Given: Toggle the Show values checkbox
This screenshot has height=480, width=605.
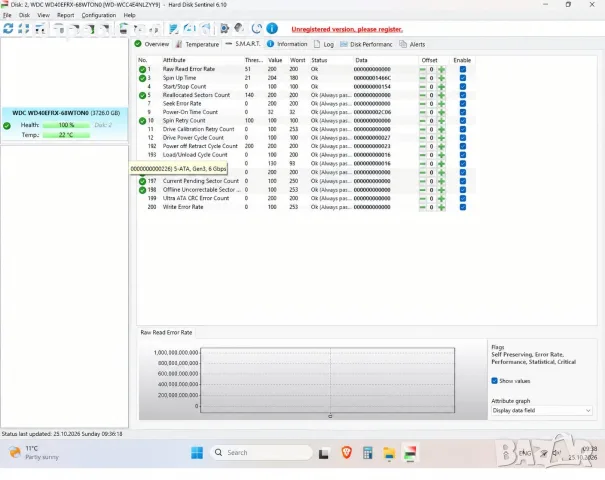Looking at the screenshot, I should [x=494, y=381].
